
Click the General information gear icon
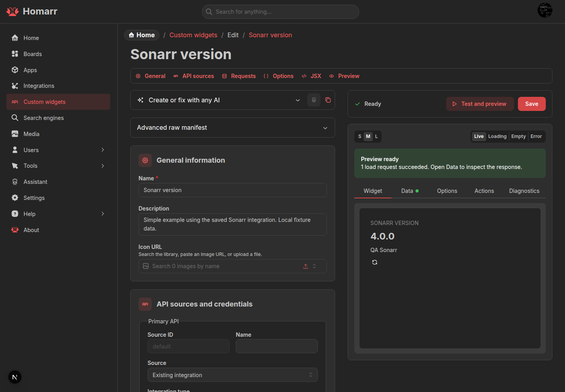click(x=145, y=160)
